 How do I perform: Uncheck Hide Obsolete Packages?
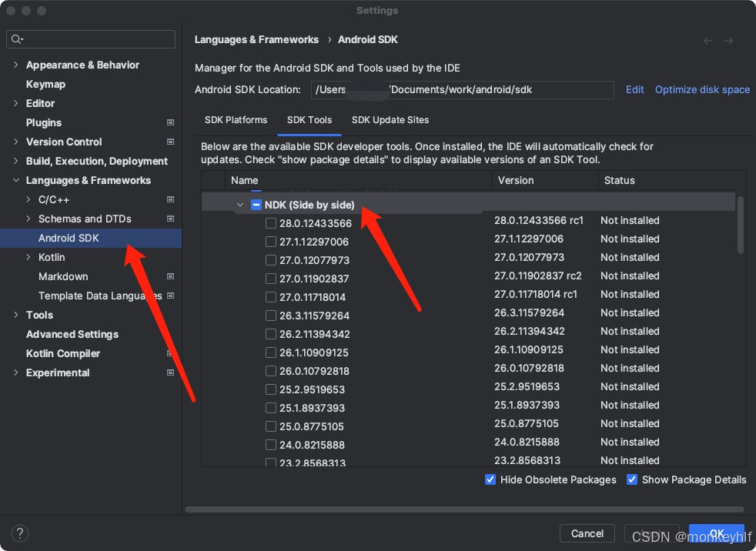[490, 479]
